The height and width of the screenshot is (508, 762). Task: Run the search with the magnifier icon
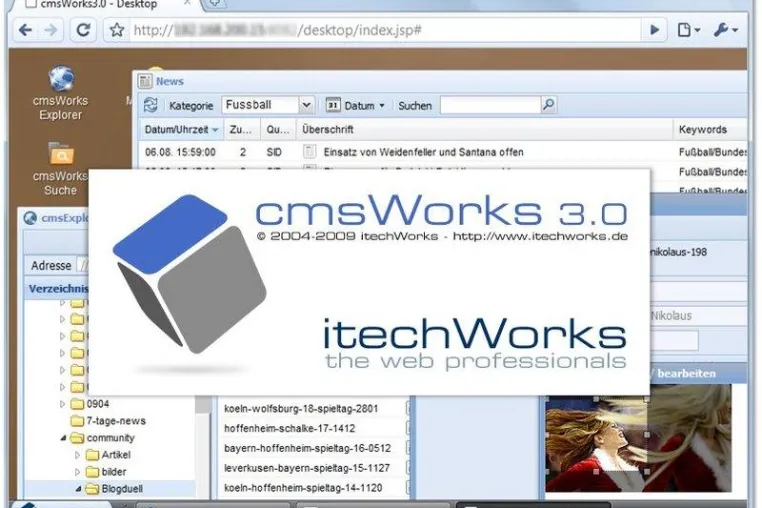pyautogui.click(x=549, y=105)
